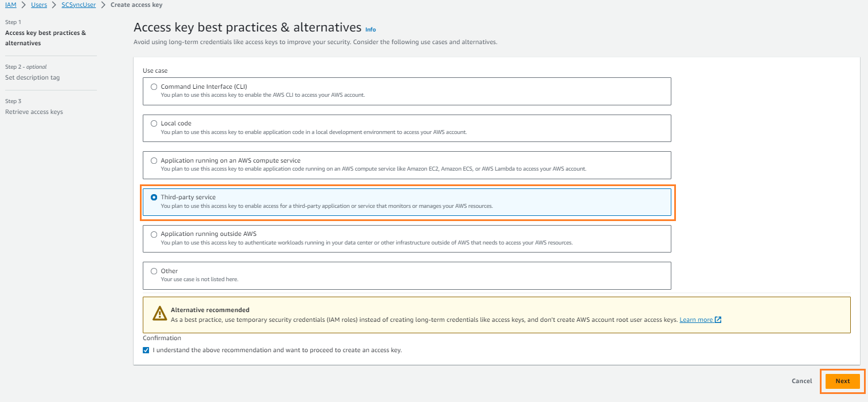Select the Command Line Interface (CLI) use case
868x402 pixels.
pos(154,86)
